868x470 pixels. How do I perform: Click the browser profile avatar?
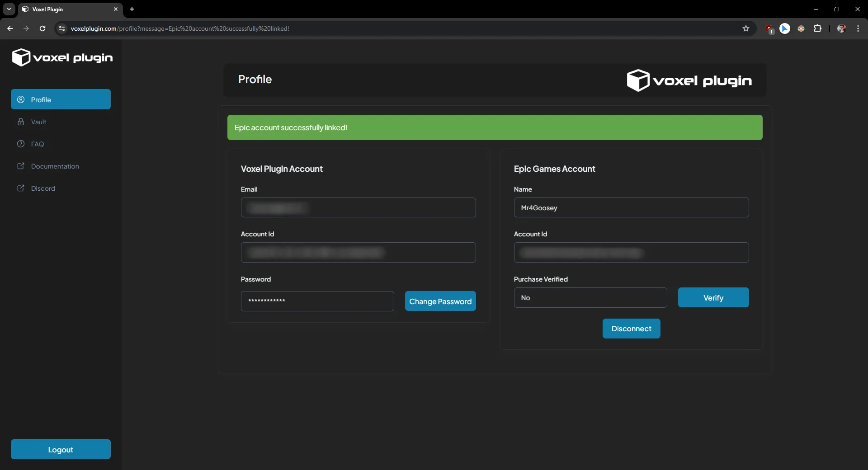click(x=842, y=28)
